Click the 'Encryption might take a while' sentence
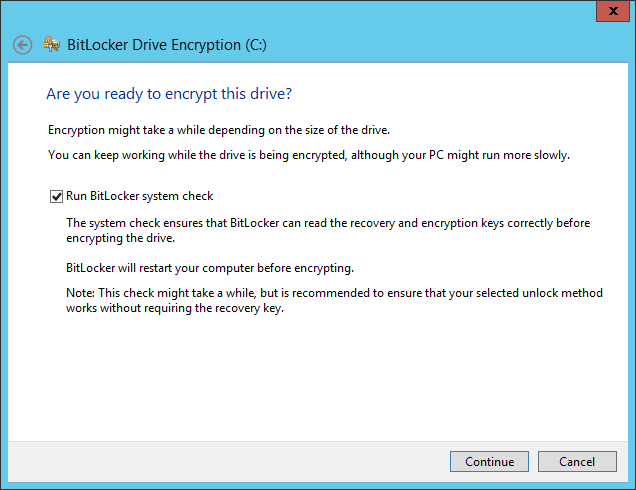Image resolution: width=636 pixels, height=490 pixels. click(219, 130)
